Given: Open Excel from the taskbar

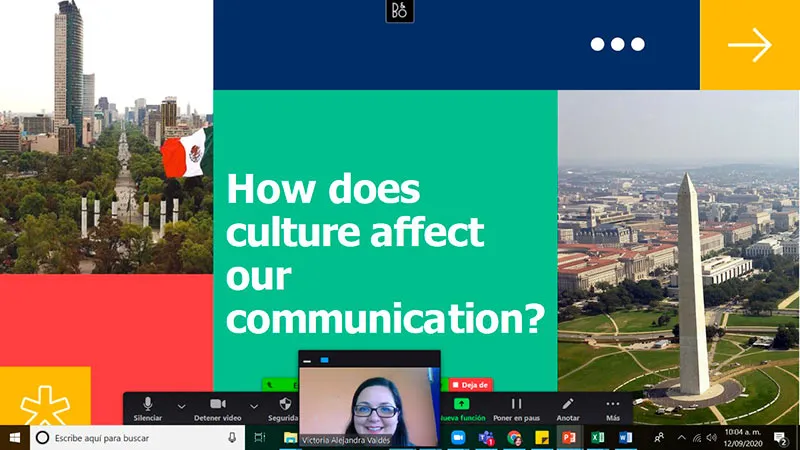Looking at the screenshot, I should coord(597,438).
